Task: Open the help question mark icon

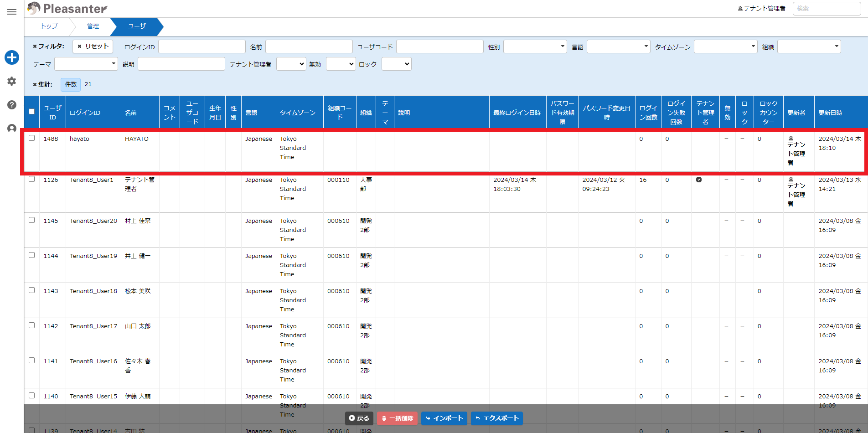Action: click(12, 105)
